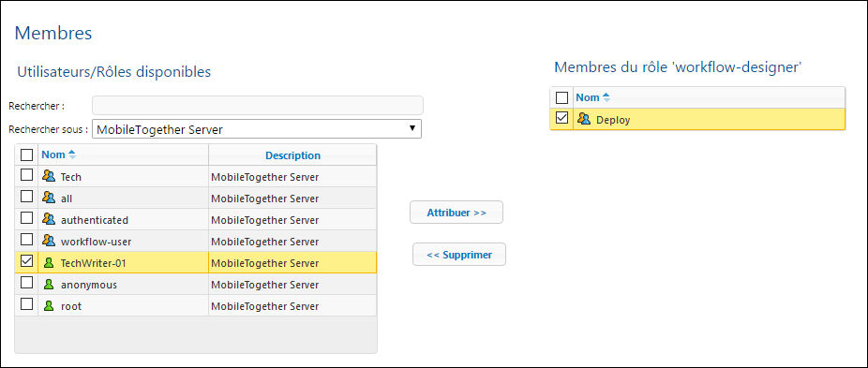Click the Description cell of the Tech row

pos(292,177)
